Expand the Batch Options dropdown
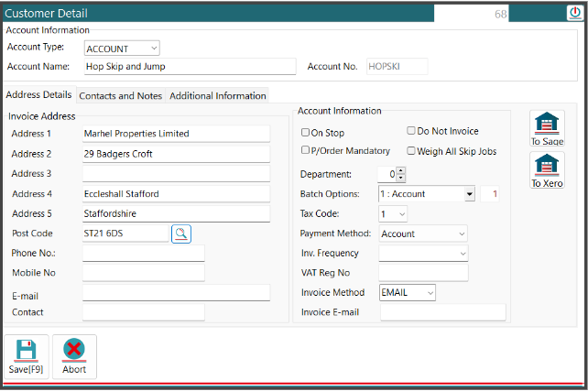 click(x=469, y=194)
